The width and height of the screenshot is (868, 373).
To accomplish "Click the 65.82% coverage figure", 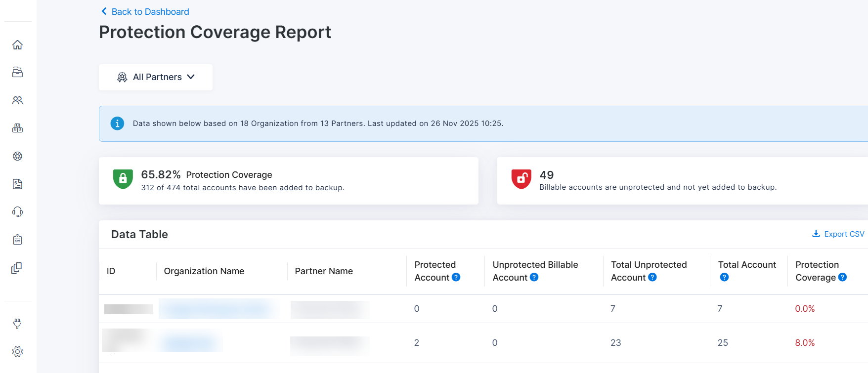I will pyautogui.click(x=161, y=174).
